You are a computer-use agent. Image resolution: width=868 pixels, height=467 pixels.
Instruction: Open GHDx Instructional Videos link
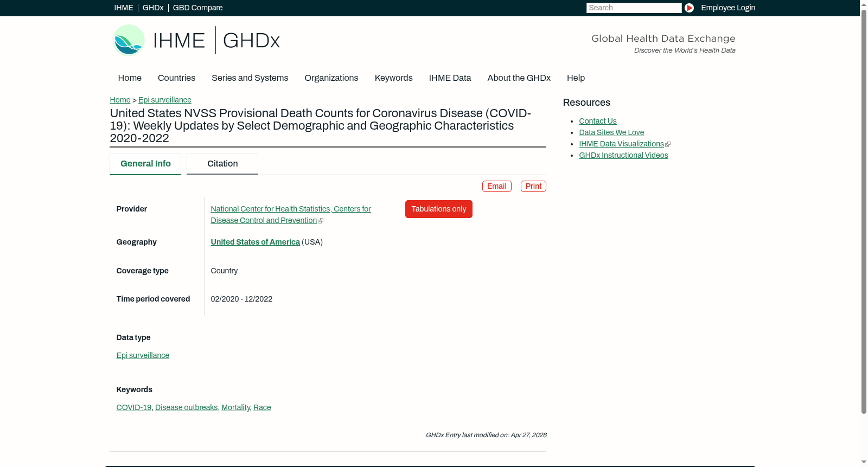623,155
